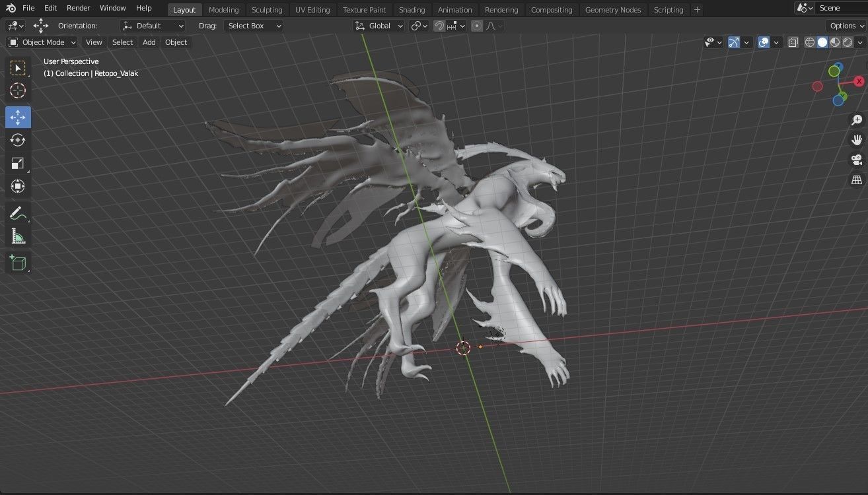Open the Render menu
This screenshot has height=495, width=868.
click(x=78, y=8)
